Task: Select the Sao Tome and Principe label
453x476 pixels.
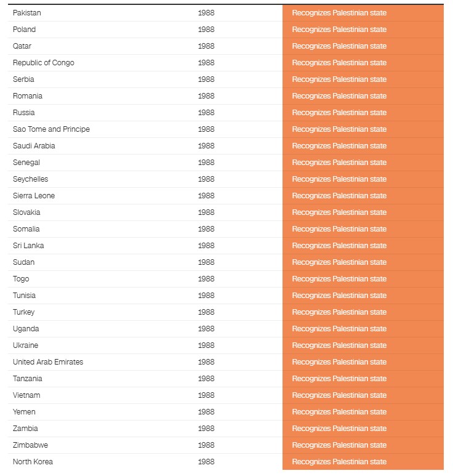Action: (51, 129)
